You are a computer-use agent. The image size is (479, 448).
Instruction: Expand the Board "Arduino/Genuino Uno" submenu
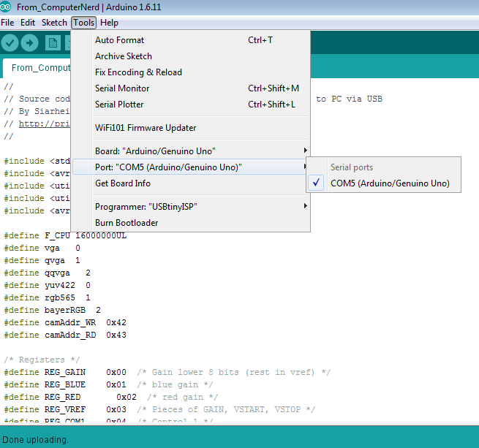[191, 151]
